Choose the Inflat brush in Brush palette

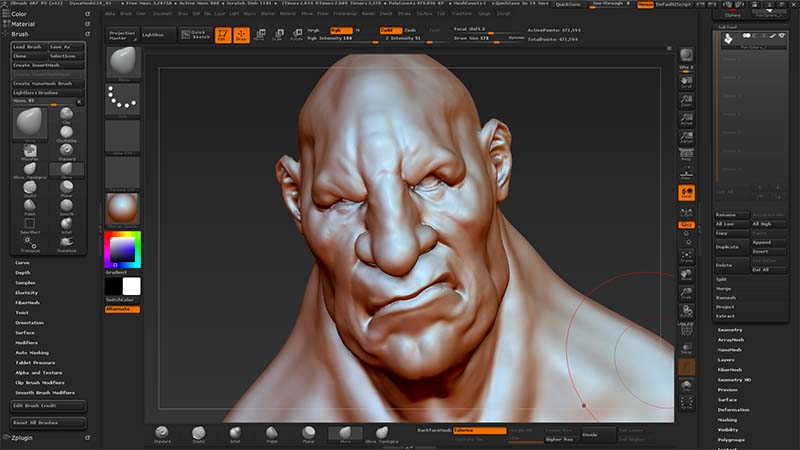(x=66, y=226)
